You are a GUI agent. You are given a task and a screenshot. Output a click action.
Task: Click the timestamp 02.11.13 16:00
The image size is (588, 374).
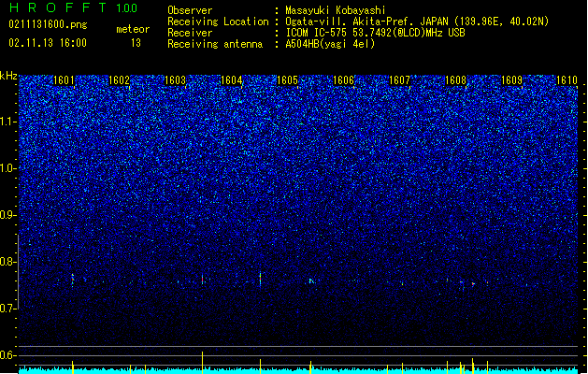coord(48,43)
